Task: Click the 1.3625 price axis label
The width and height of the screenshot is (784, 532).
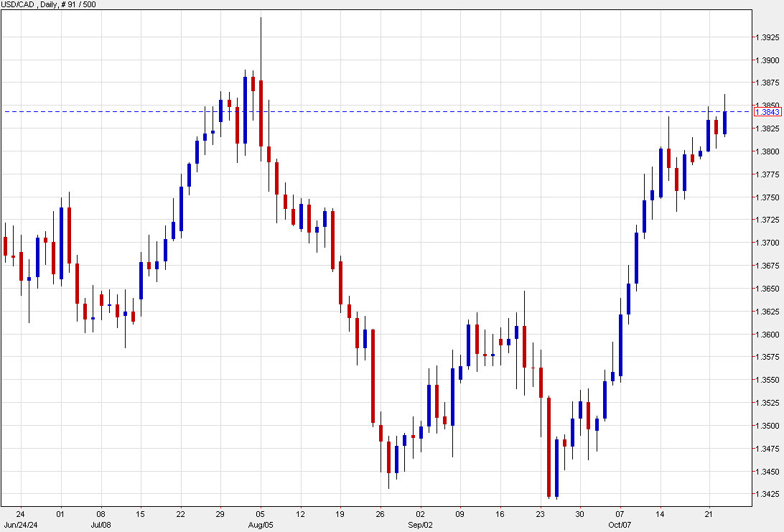Action: 767,312
